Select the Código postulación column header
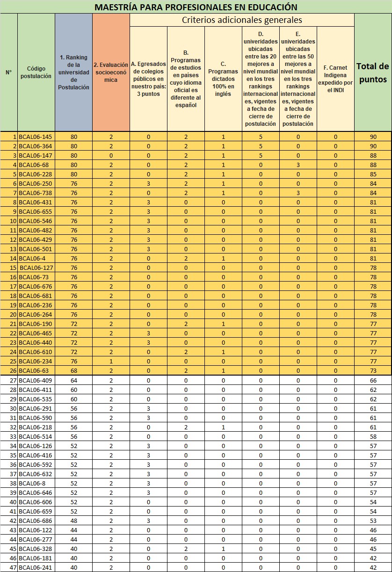This screenshot has height=572, width=392. tap(36, 72)
